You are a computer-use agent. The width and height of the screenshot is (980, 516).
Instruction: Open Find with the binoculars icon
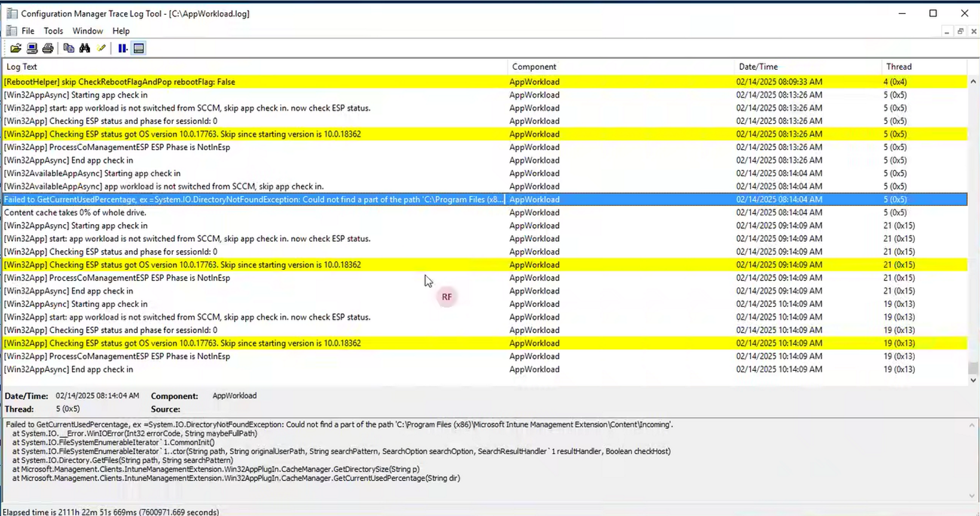pyautogui.click(x=85, y=48)
